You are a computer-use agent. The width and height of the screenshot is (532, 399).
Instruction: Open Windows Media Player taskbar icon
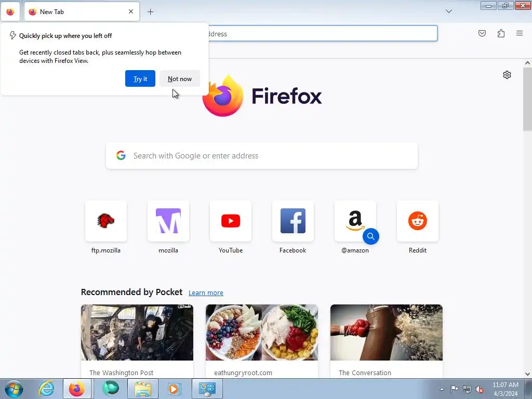coord(174,389)
